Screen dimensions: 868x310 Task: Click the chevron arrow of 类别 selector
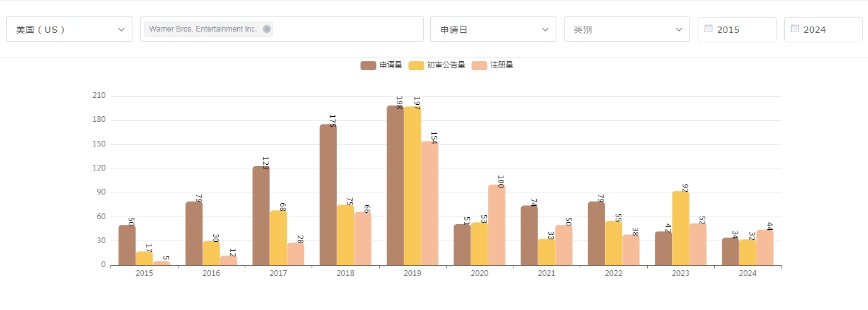679,30
